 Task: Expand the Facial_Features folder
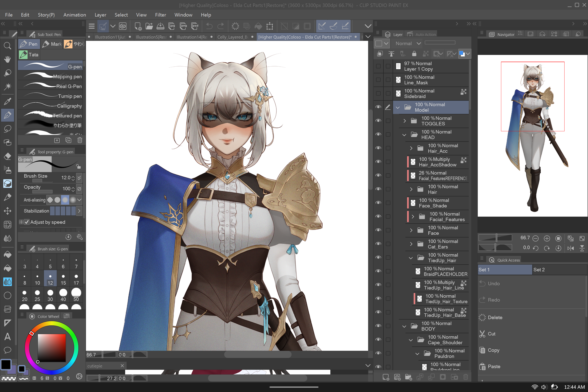413,216
